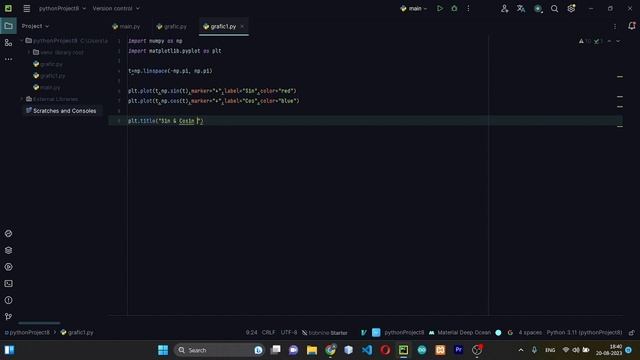Screen dimensions: 640x360
Task: Open the Python Packages tool window
Action: click(8, 233)
